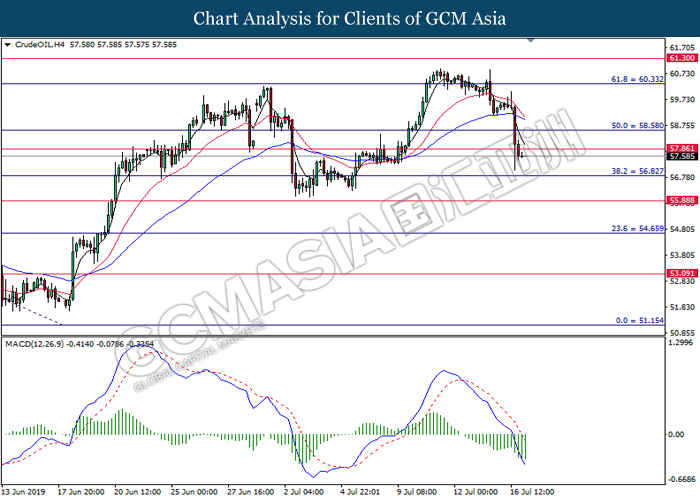Click the CrudeOIL,H4 symbol dropdown triangle
The height and width of the screenshot is (500, 700).
pos(7,45)
